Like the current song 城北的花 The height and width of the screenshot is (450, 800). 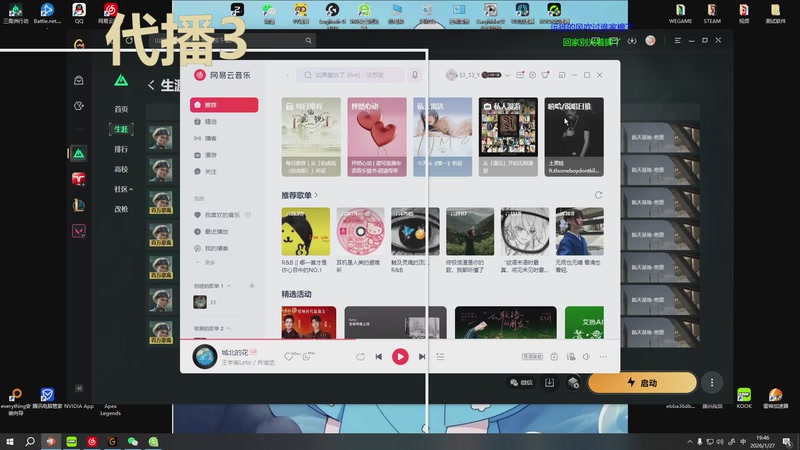pos(289,356)
